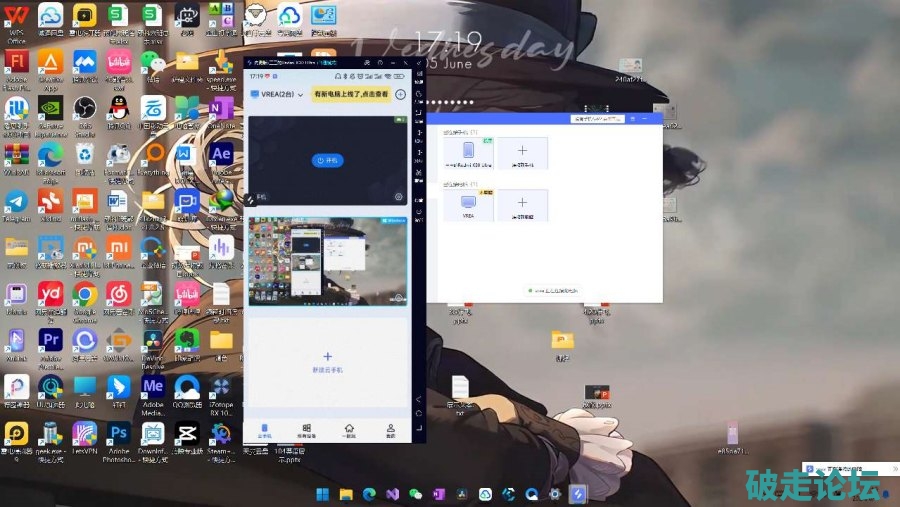Open the profile tab in bottom navigation
Screen dimensions: 900x507
point(391,431)
